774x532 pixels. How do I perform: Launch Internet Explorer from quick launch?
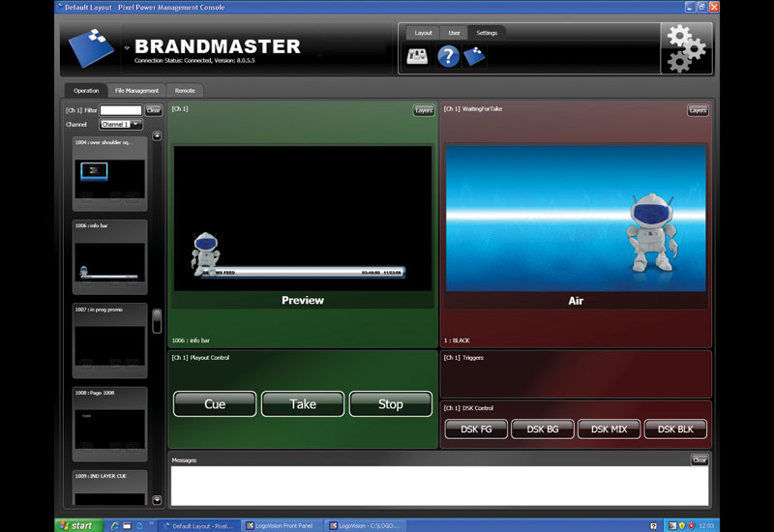(114, 525)
